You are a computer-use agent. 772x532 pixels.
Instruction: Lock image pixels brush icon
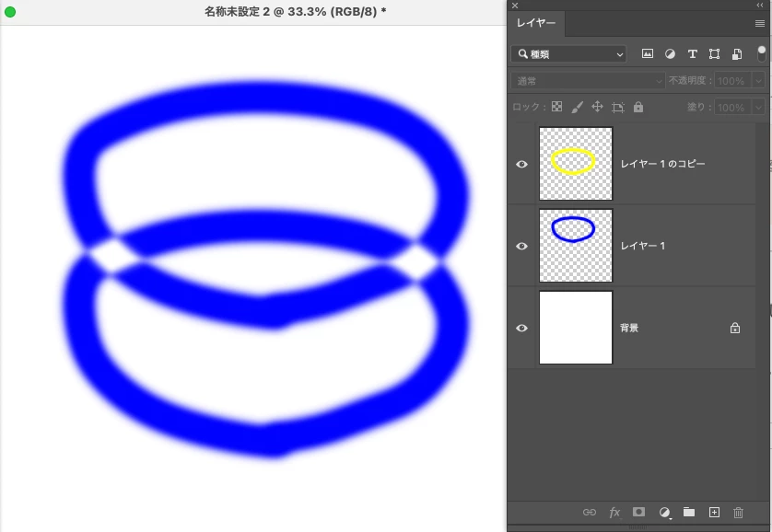577,107
